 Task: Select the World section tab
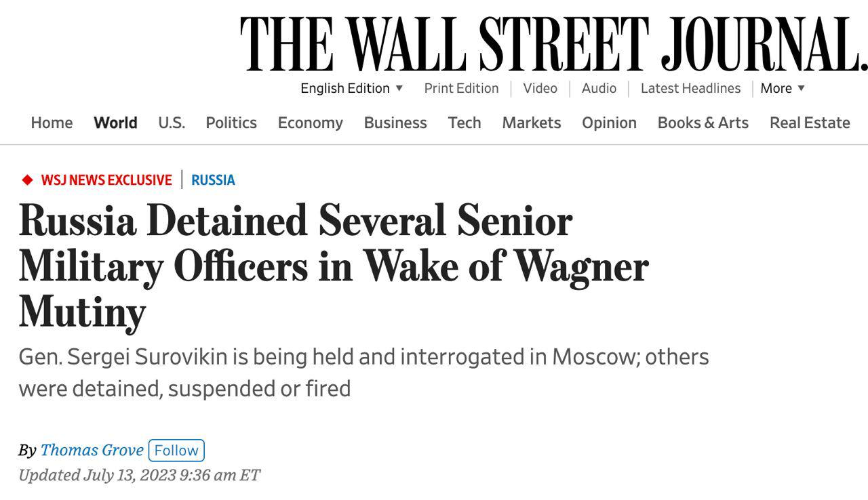tap(115, 123)
